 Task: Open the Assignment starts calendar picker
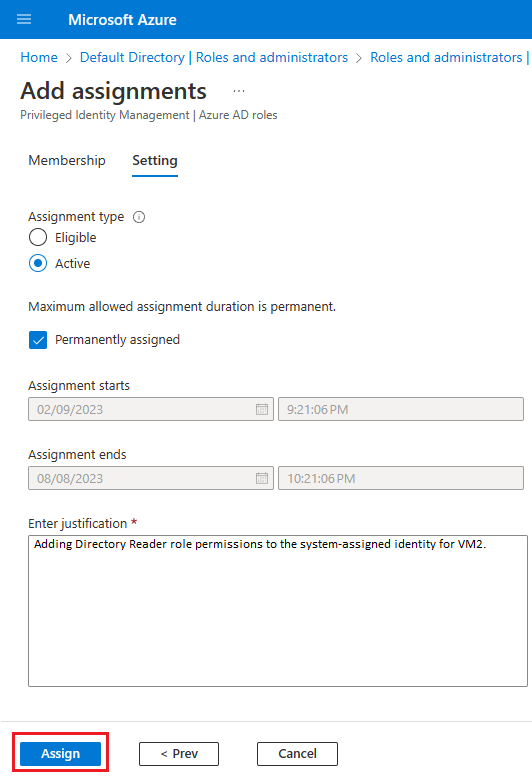pyautogui.click(x=262, y=409)
